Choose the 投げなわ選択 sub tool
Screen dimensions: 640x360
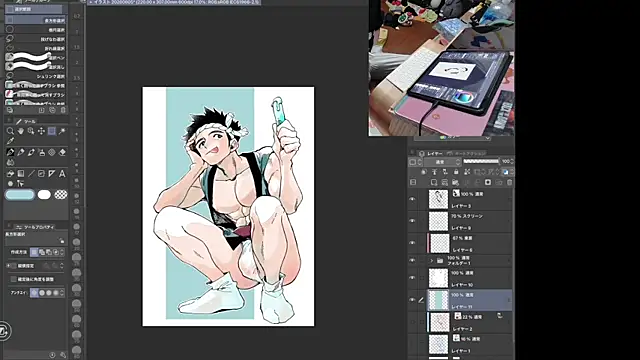36,39
